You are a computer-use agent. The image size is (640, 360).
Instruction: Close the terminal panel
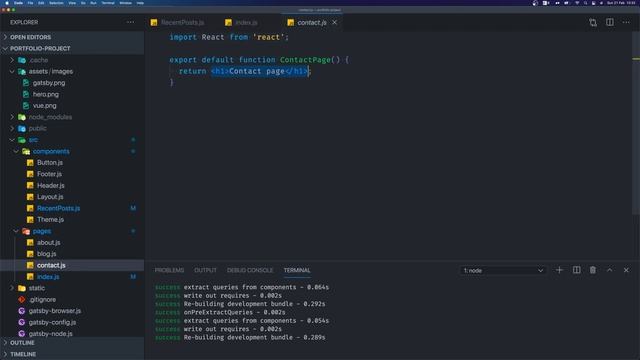626,270
